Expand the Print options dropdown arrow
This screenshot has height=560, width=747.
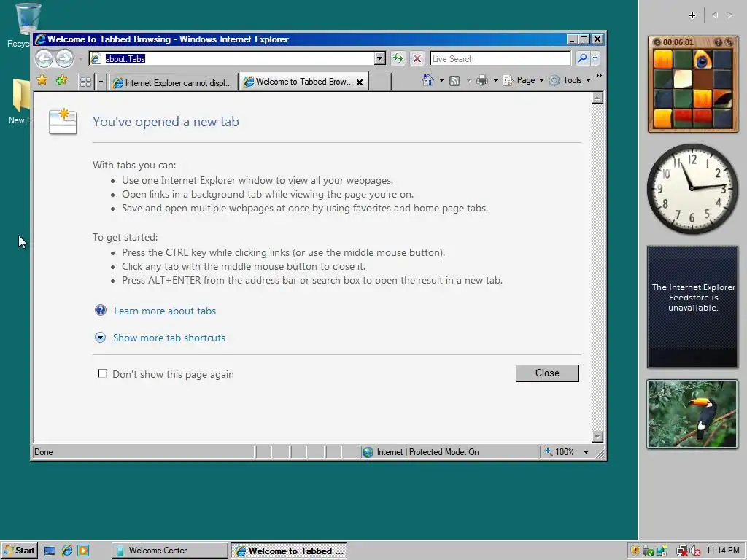click(x=495, y=80)
